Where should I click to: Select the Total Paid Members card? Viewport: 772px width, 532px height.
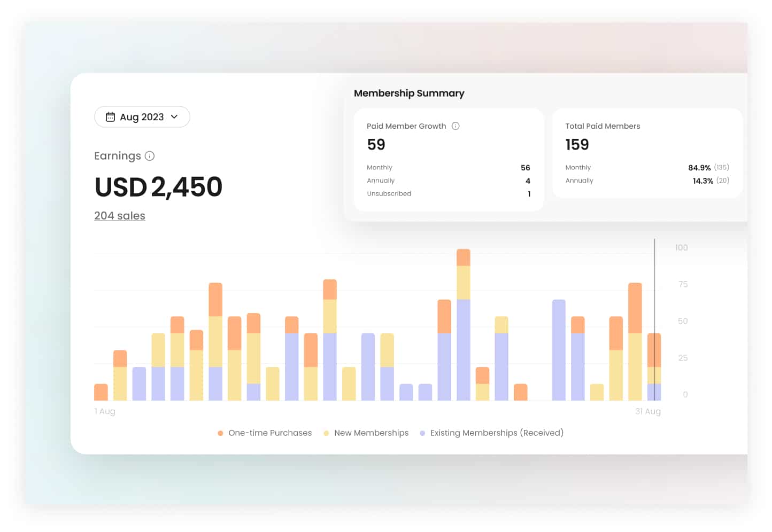click(647, 153)
